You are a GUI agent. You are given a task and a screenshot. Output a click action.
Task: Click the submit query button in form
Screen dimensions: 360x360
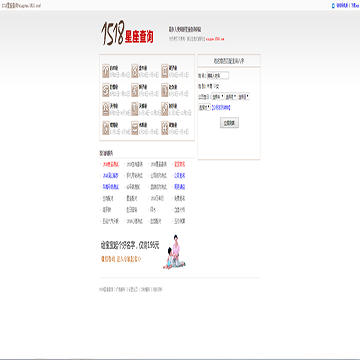pos(229,123)
